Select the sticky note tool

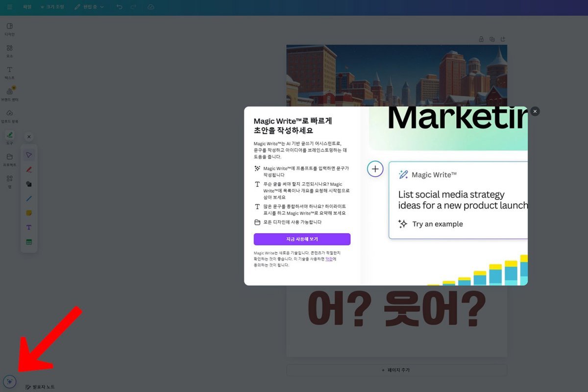pos(29,213)
